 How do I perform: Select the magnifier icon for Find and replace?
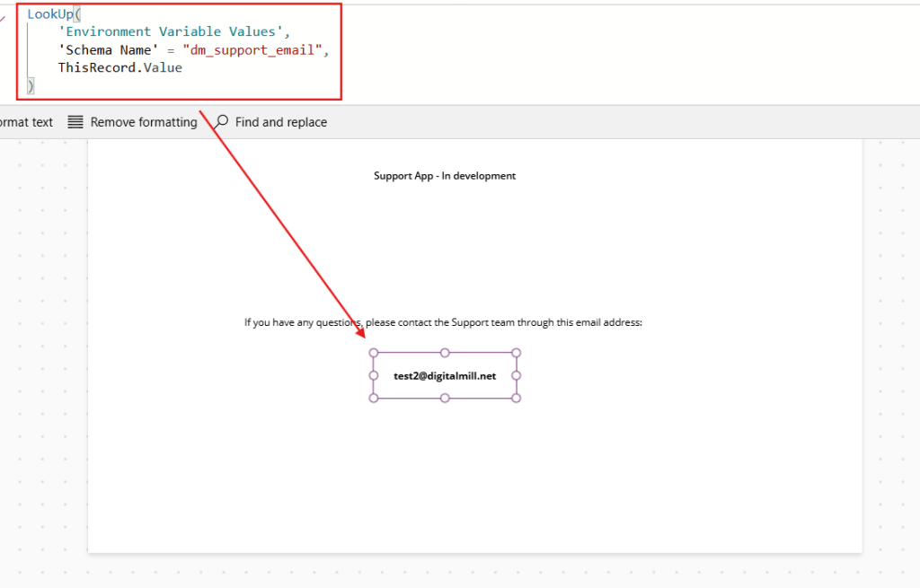(x=220, y=122)
